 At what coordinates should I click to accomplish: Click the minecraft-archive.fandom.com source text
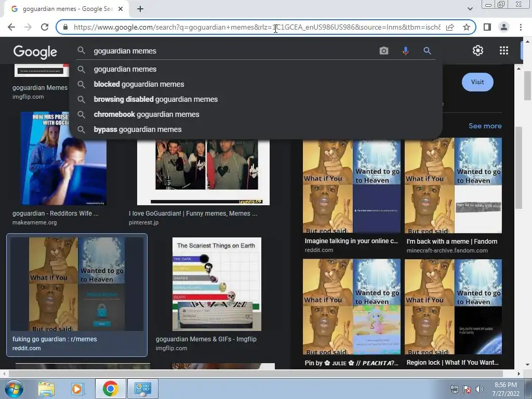[447, 250]
